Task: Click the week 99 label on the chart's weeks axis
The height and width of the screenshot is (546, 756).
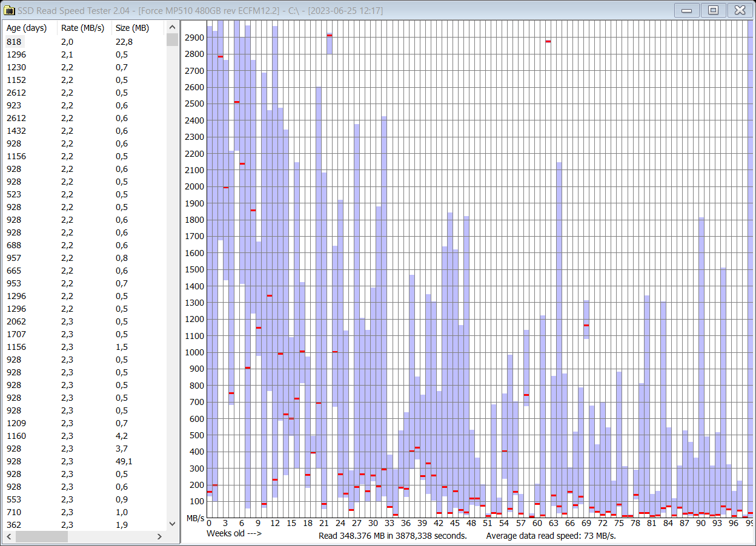Action: pos(750,523)
